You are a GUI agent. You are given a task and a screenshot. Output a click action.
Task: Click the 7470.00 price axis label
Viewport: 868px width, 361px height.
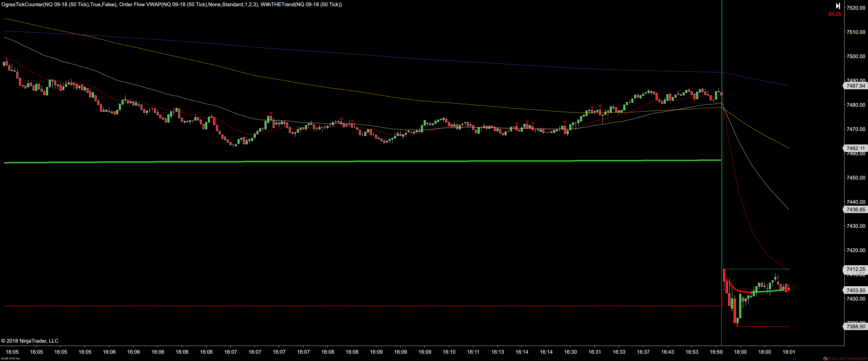(856, 129)
